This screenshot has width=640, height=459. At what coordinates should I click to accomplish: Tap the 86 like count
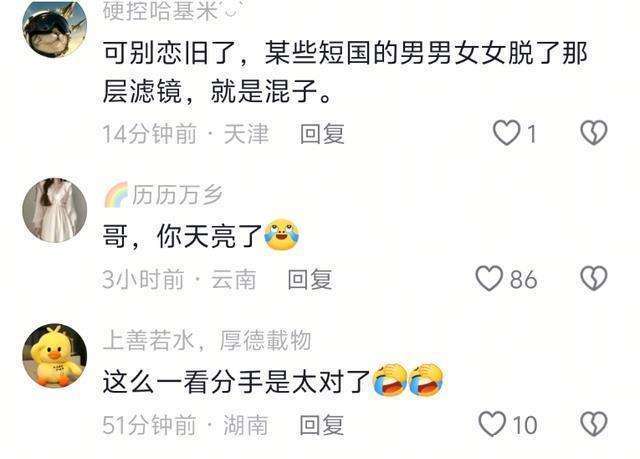[523, 279]
